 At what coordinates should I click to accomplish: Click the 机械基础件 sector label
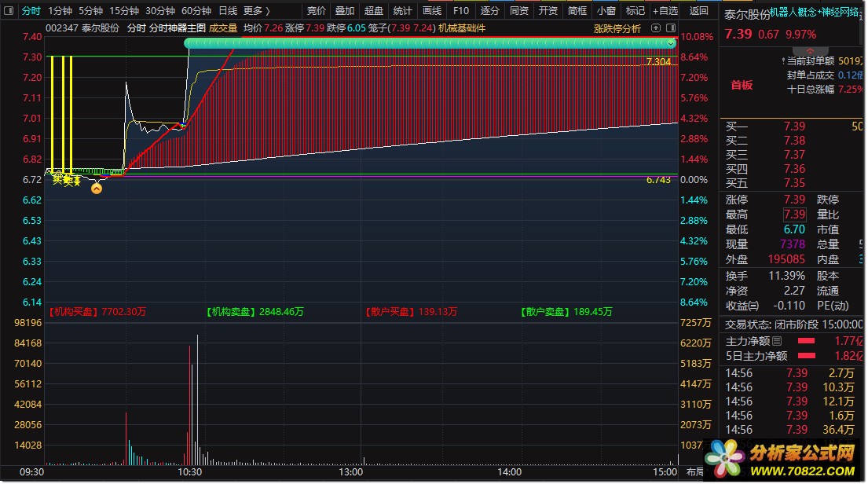pyautogui.click(x=462, y=27)
